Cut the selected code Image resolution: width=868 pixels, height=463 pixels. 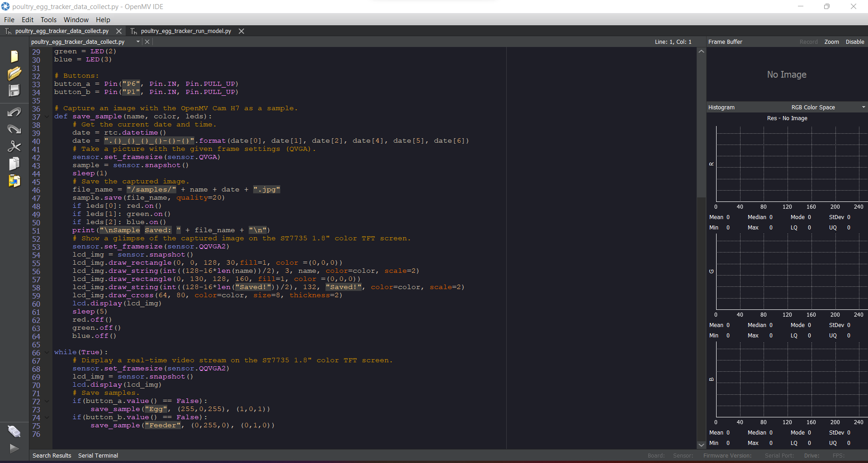point(15,146)
